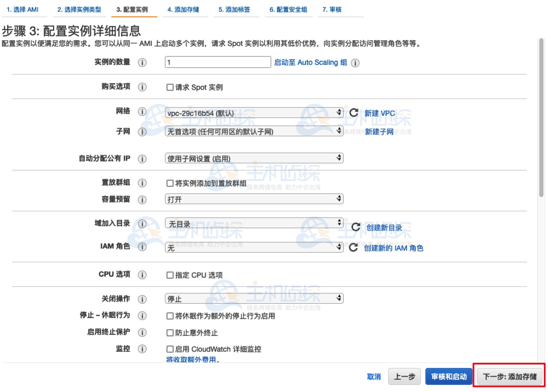The width and height of the screenshot is (548, 392).
Task: Switch to the 1. 选择 AMI tab
Action: click(x=24, y=10)
